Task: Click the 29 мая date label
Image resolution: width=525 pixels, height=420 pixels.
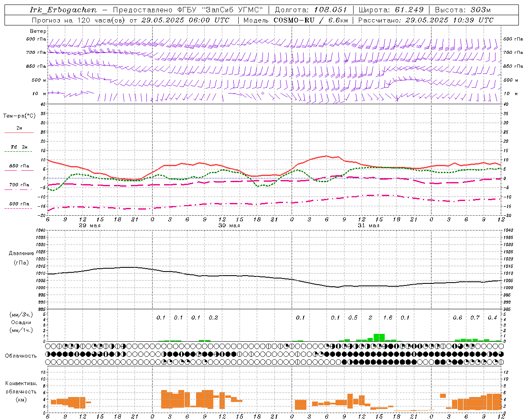Action: pos(90,225)
